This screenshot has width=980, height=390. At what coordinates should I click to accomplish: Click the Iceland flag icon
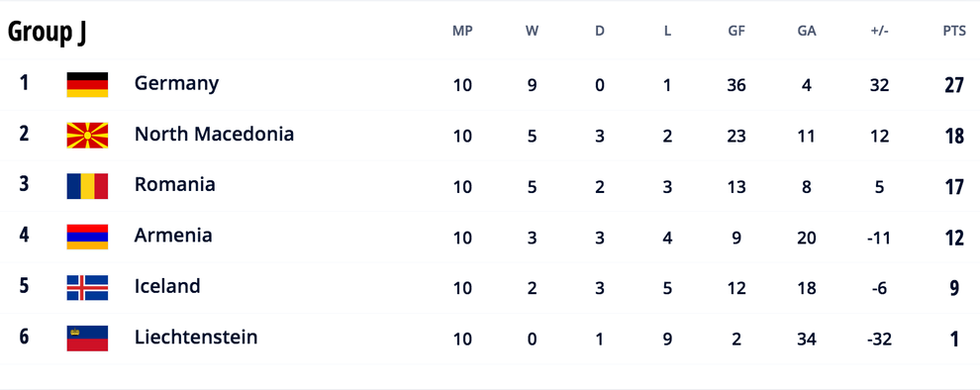87,287
